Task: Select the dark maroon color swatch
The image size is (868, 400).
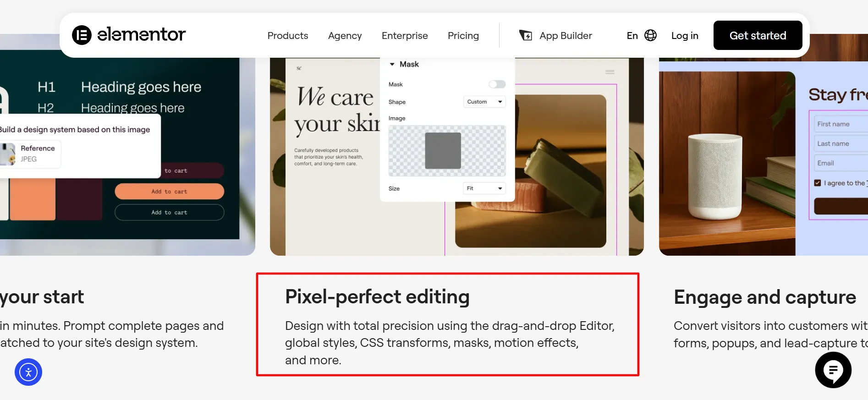Action: [x=79, y=199]
